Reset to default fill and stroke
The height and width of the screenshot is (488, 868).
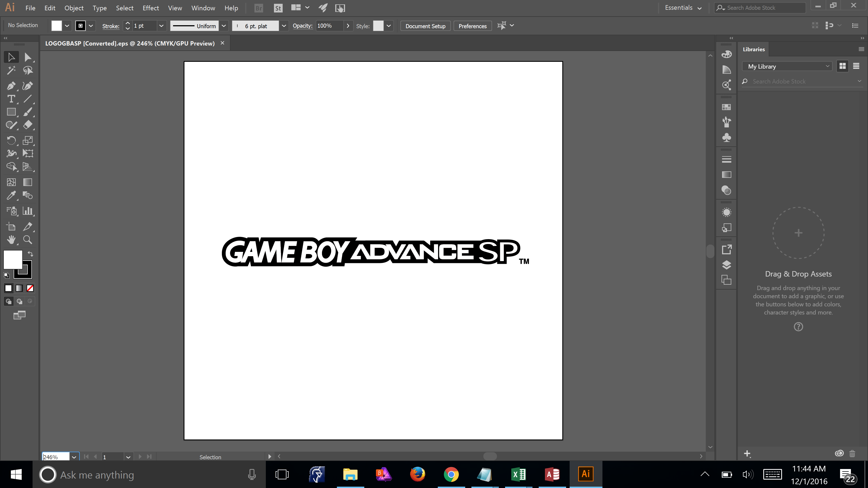point(7,275)
